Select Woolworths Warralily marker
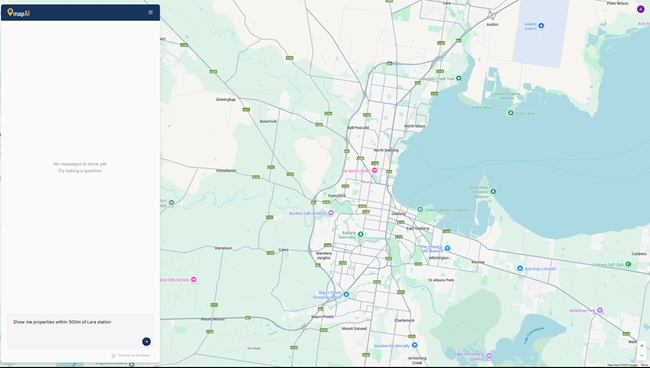Image resolution: width=650 pixels, height=368 pixels. click(414, 345)
